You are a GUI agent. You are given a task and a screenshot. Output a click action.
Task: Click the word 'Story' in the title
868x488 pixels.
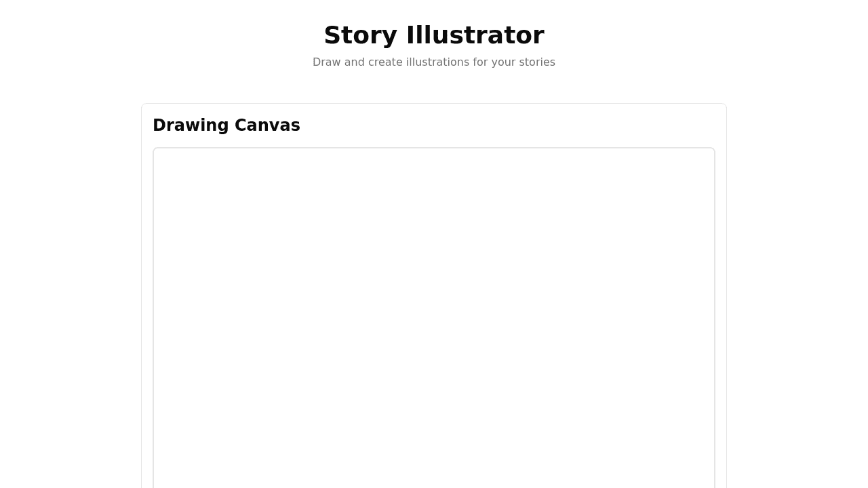click(x=360, y=36)
